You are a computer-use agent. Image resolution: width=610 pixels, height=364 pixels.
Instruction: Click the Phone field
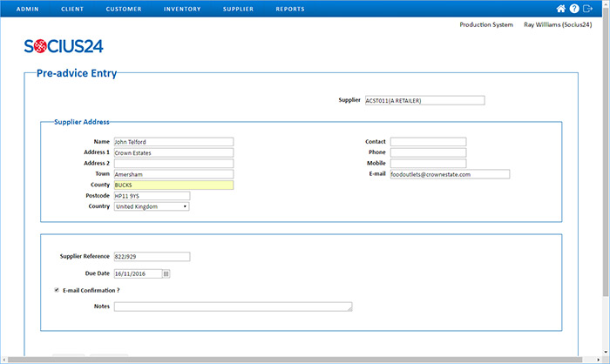(x=429, y=152)
